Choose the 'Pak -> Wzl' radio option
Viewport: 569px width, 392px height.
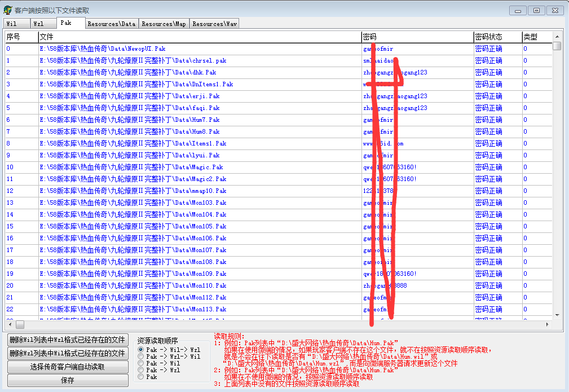141,371
